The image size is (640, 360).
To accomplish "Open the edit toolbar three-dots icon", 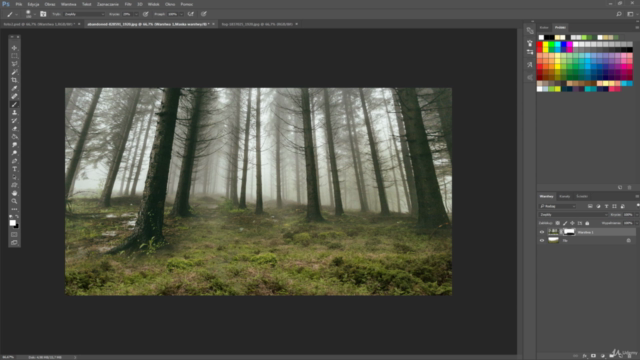I will click(14, 209).
